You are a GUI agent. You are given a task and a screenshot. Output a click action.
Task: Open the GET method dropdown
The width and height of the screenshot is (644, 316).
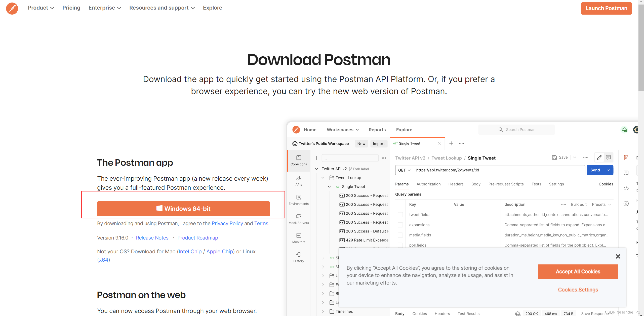point(404,170)
